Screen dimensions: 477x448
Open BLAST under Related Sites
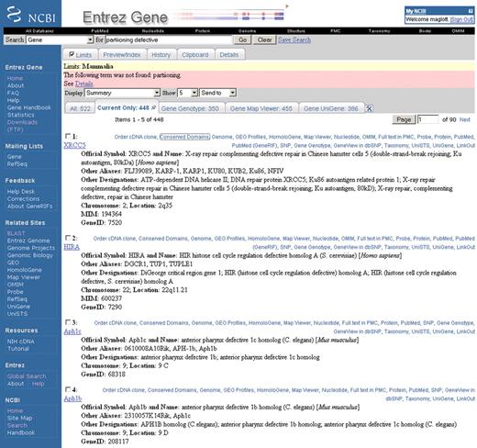coord(16,233)
